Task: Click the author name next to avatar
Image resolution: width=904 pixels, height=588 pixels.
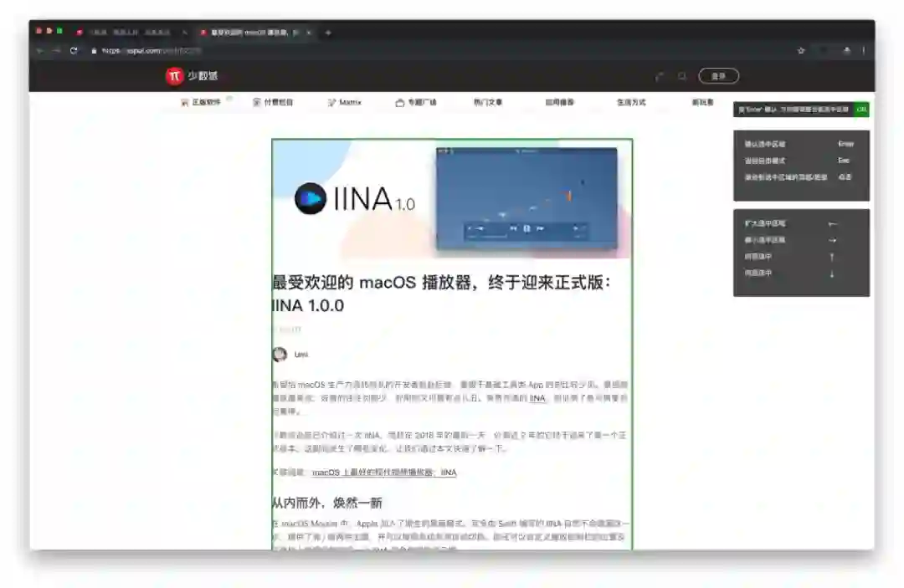Action: (x=301, y=354)
